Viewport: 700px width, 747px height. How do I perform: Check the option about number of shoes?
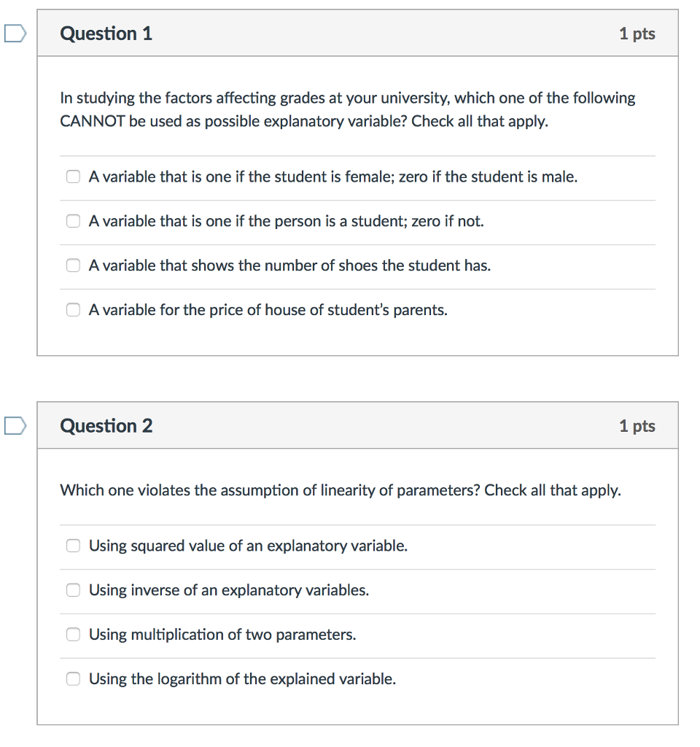[x=73, y=266]
